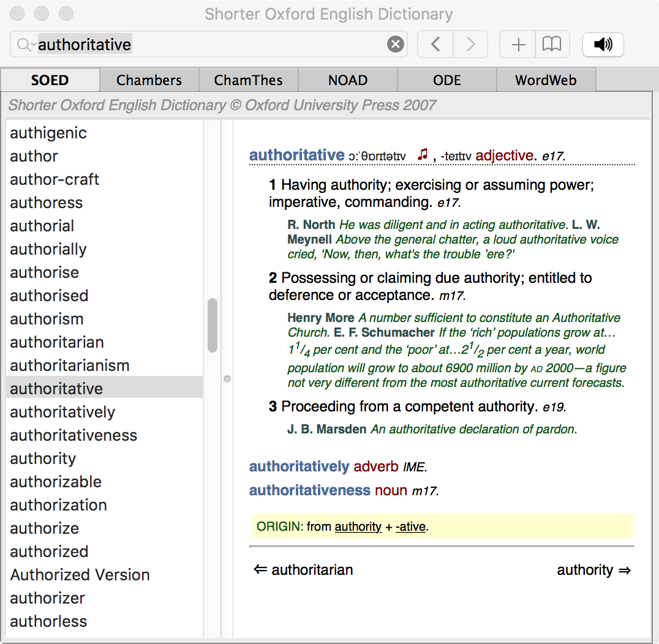Follow the authority link in ORIGIN
The width and height of the screenshot is (659, 644).
coord(358,526)
